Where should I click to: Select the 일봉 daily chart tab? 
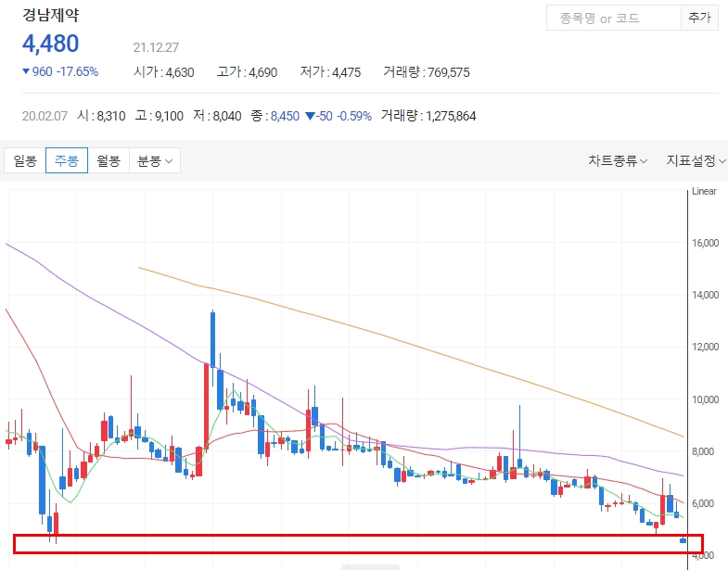tap(25, 160)
